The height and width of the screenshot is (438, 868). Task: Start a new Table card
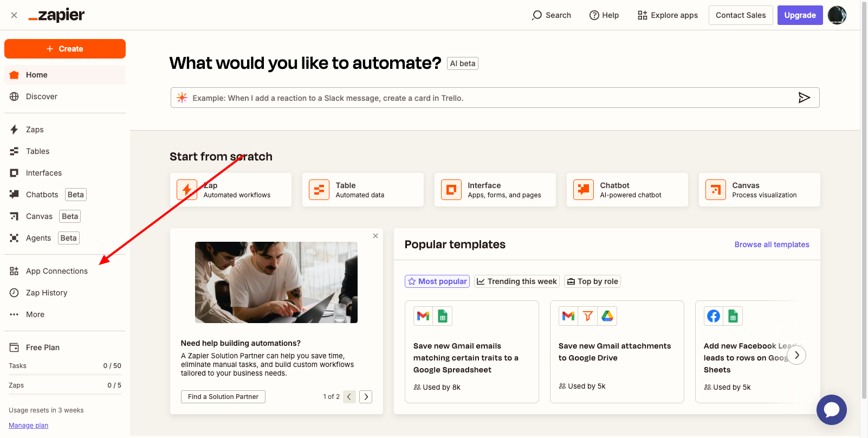pos(363,190)
